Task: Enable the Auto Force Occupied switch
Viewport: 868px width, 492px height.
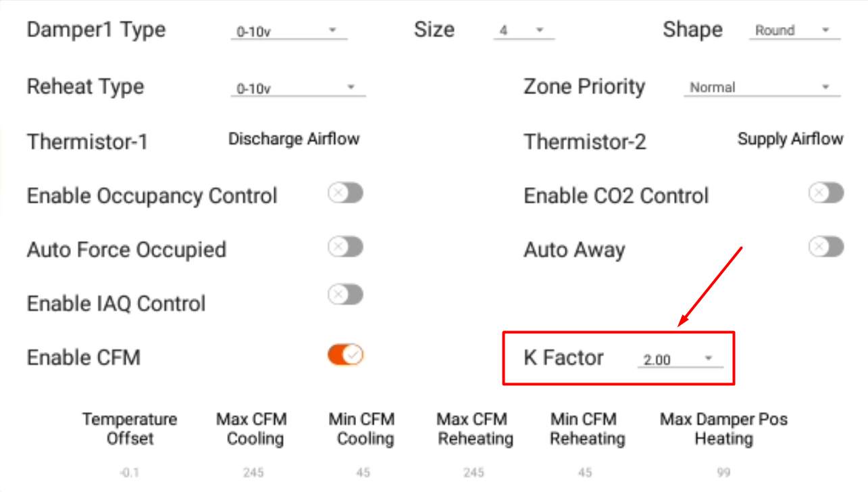Action: (344, 247)
